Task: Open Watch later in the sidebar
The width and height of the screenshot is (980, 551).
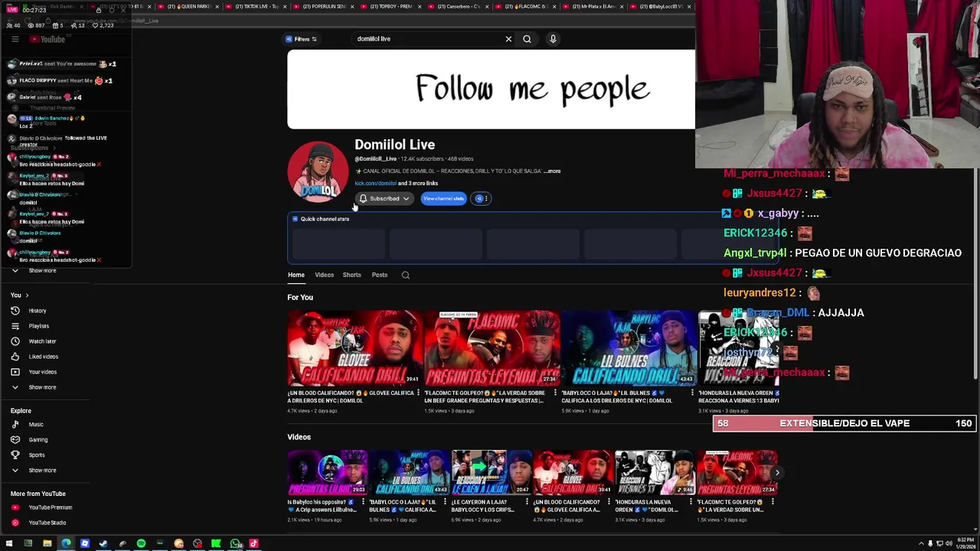Action: tap(42, 341)
